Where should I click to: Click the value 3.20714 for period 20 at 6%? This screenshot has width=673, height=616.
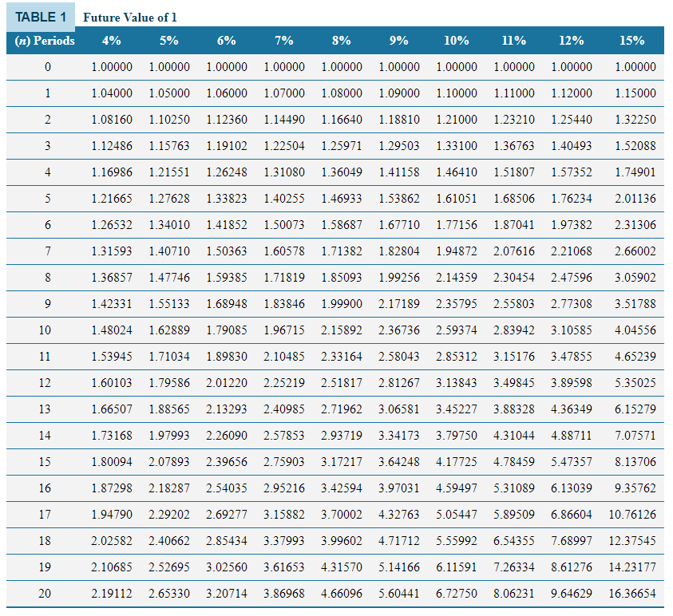tap(227, 594)
